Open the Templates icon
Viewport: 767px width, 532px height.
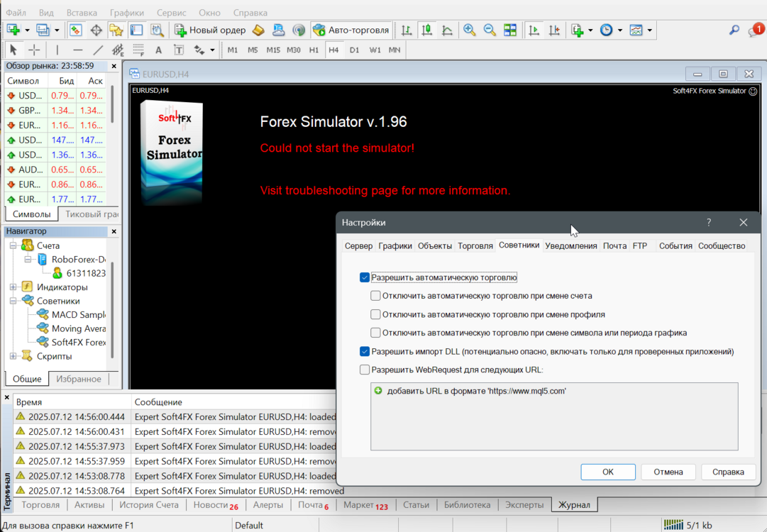coord(636,31)
